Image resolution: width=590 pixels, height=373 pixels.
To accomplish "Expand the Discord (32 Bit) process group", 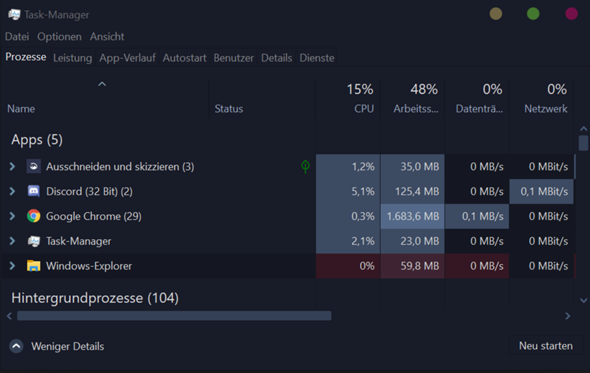I will [x=12, y=191].
